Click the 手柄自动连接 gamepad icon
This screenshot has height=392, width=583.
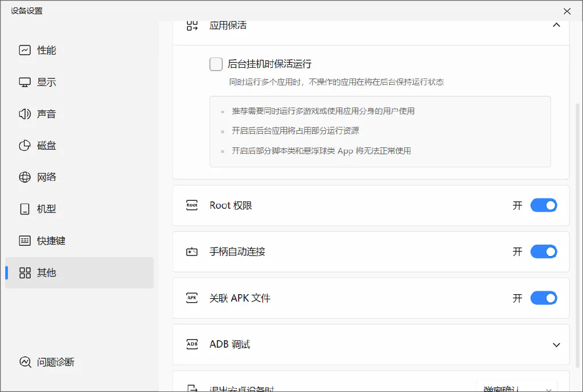pyautogui.click(x=192, y=252)
